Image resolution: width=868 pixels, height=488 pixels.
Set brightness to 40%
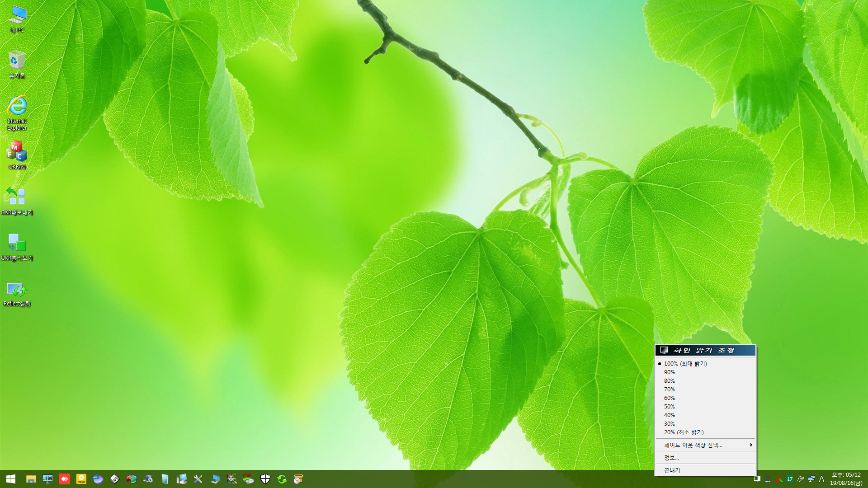705,415
